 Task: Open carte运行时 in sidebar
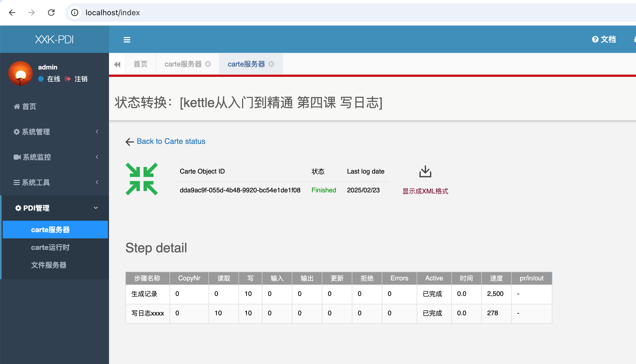tap(50, 247)
